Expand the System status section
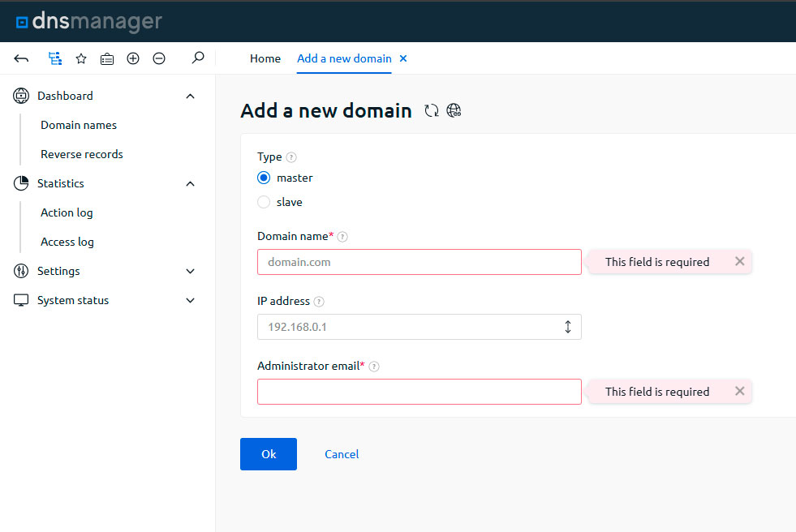Viewport: 796px width, 532px height. pos(191,301)
